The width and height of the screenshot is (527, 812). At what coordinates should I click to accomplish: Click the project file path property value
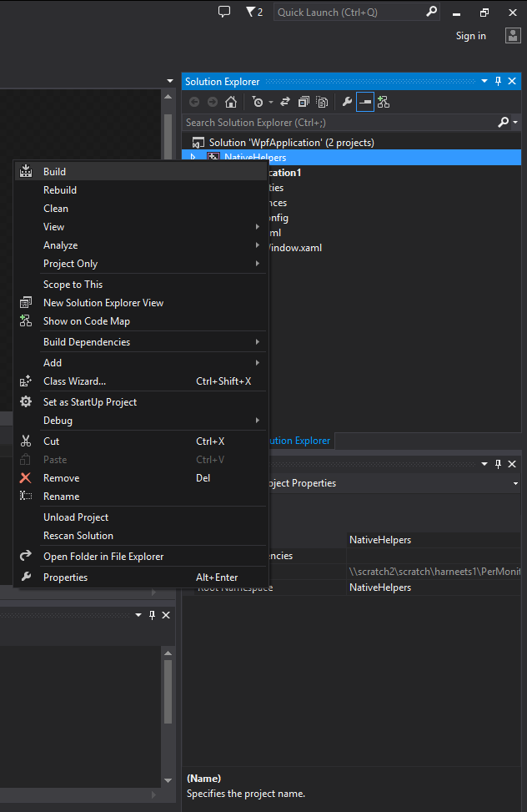tap(434, 571)
